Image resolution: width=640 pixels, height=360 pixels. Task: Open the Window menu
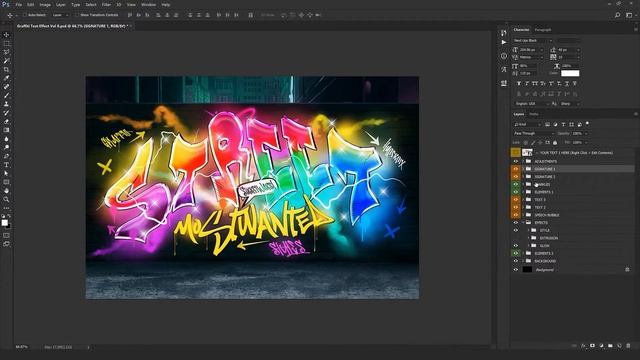pyautogui.click(x=148, y=4)
